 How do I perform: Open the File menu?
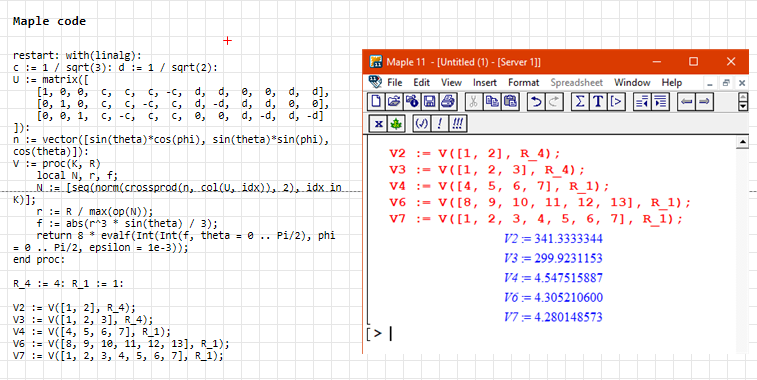(394, 83)
